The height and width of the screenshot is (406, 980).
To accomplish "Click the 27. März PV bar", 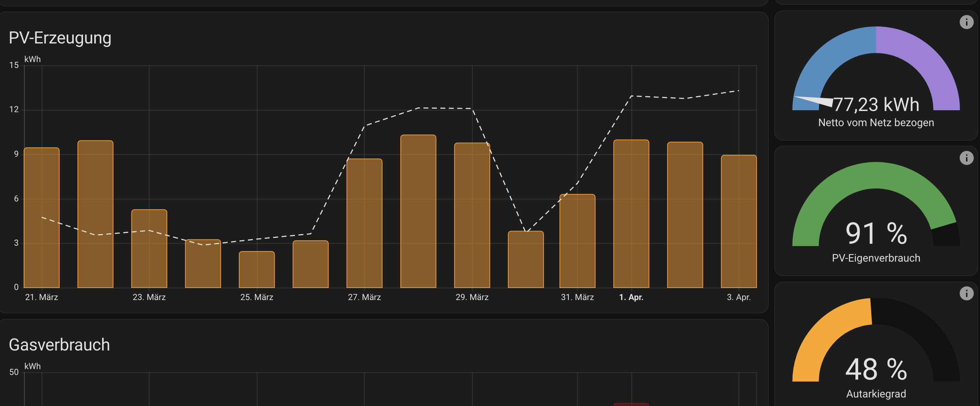I will point(364,223).
